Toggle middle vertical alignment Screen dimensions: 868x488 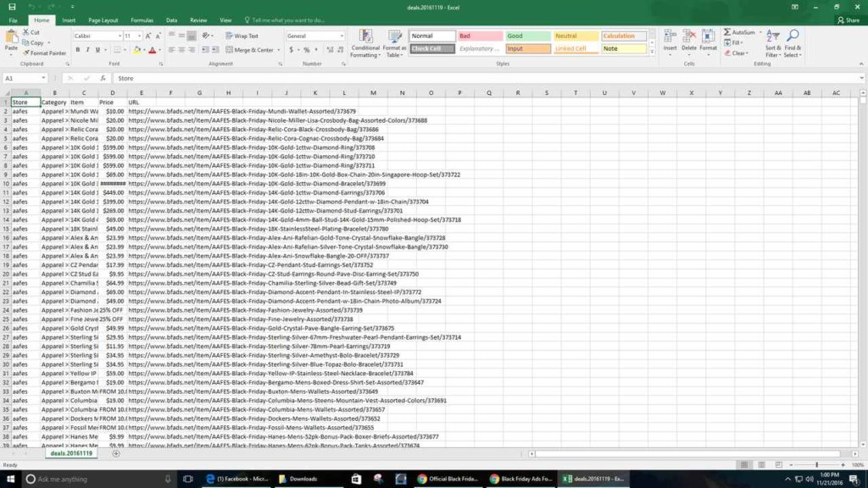181,36
